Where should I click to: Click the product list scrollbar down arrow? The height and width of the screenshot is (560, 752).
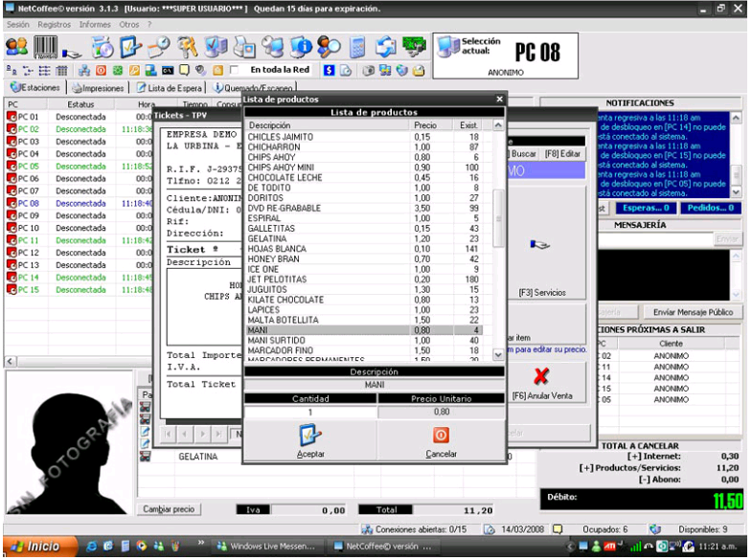coord(498,355)
